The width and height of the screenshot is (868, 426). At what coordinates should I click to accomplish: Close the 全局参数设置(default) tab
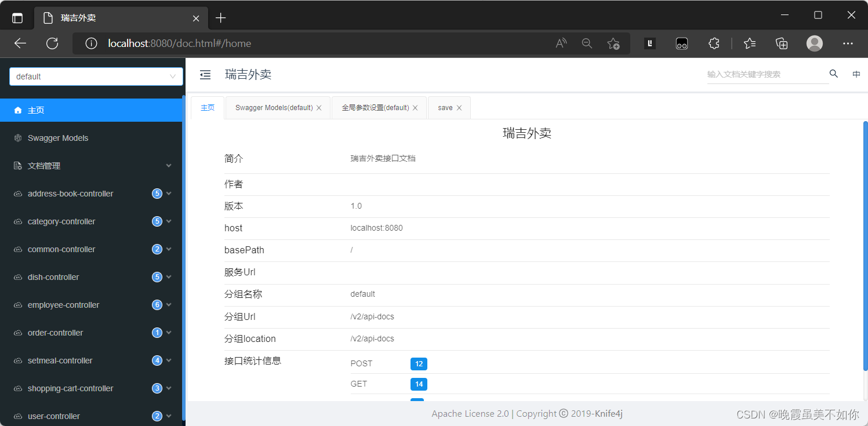coord(415,107)
